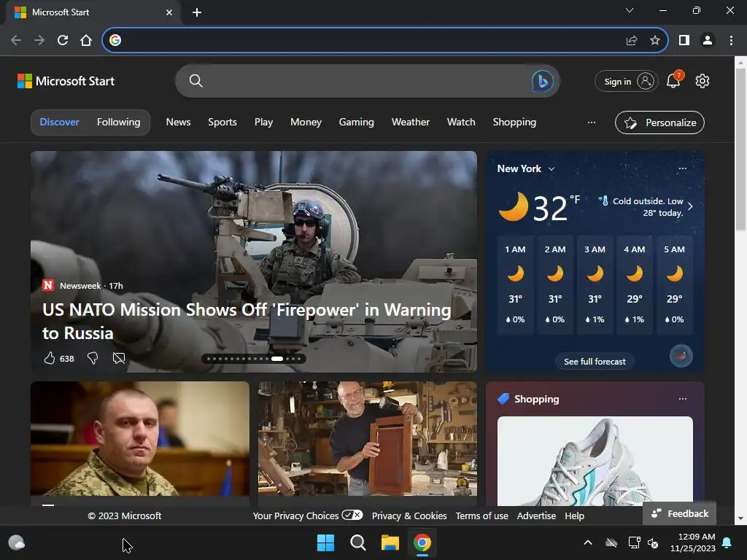
Task: Show hidden system tray icons
Action: tap(588, 542)
